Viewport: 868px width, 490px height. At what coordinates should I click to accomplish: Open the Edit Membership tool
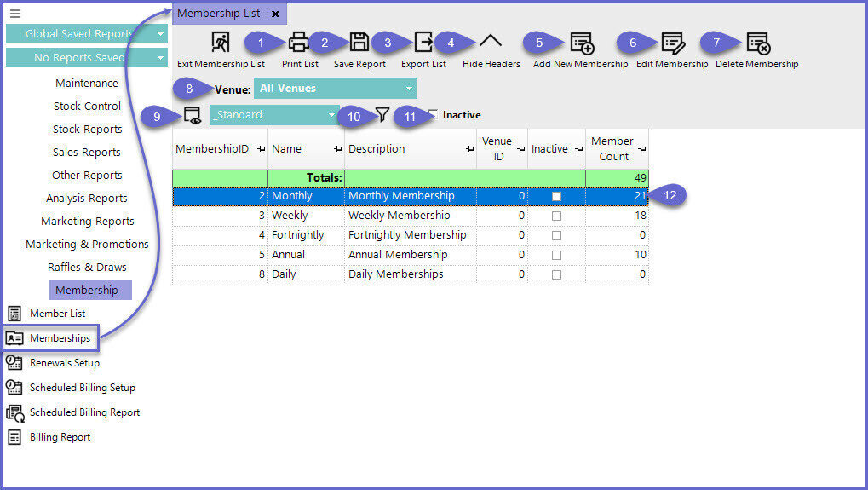coord(672,43)
